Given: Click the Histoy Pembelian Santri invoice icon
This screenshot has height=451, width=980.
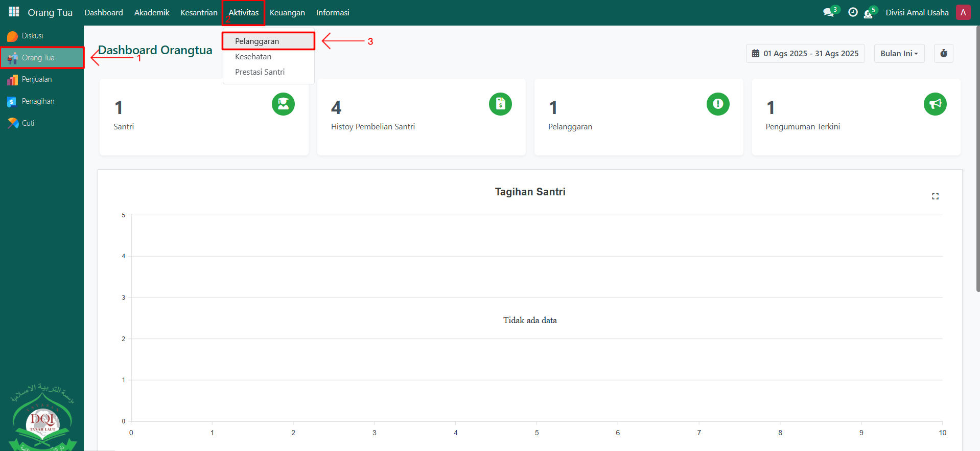Looking at the screenshot, I should coord(500,104).
